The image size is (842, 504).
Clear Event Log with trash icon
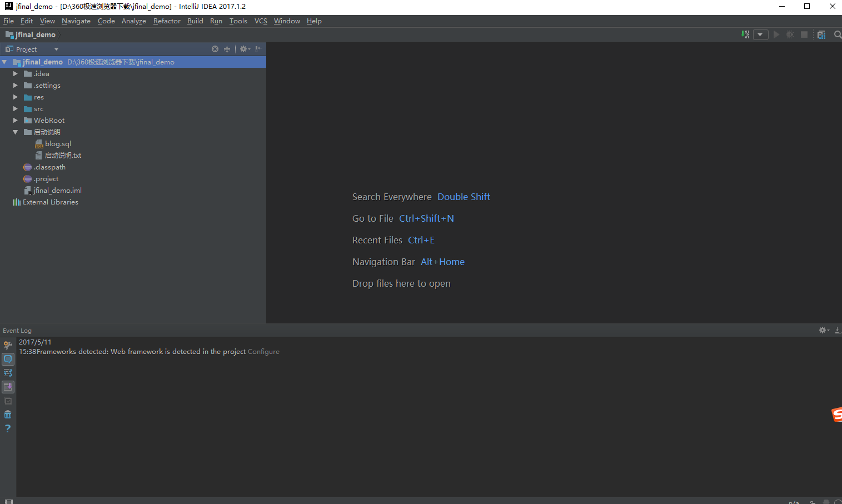pos(8,415)
